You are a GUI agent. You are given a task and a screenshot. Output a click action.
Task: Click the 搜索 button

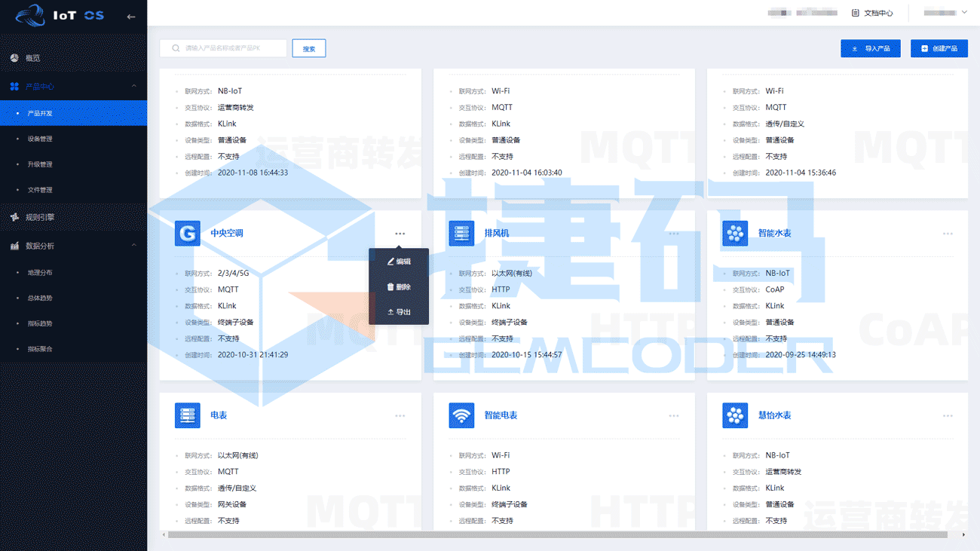click(x=308, y=48)
